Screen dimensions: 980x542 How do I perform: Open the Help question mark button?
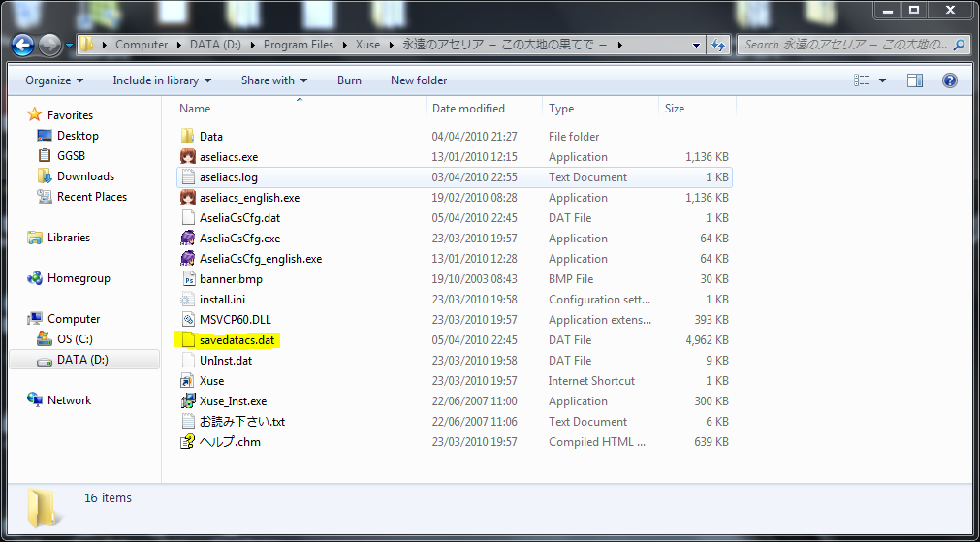(x=949, y=80)
